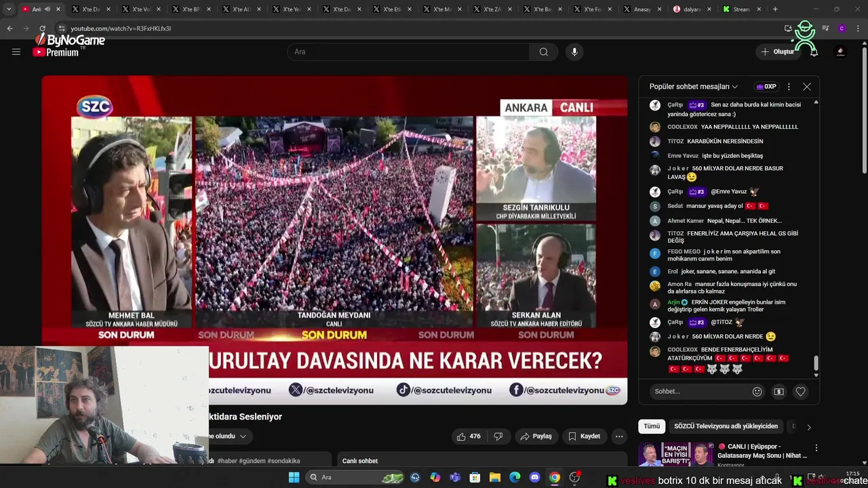Click the #gündem hashtag
Screen dimensions: 868x488
pyautogui.click(x=252, y=461)
